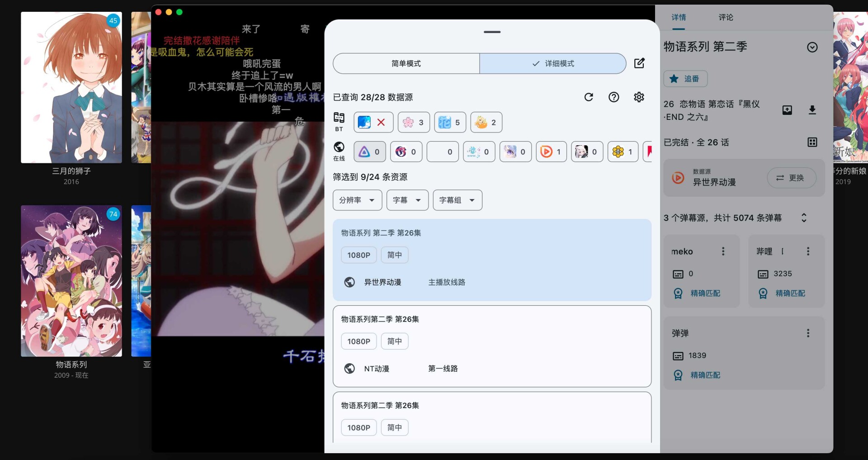The image size is (868, 460).
Task: Click the 在线 globe category icon
Action: pos(339,152)
